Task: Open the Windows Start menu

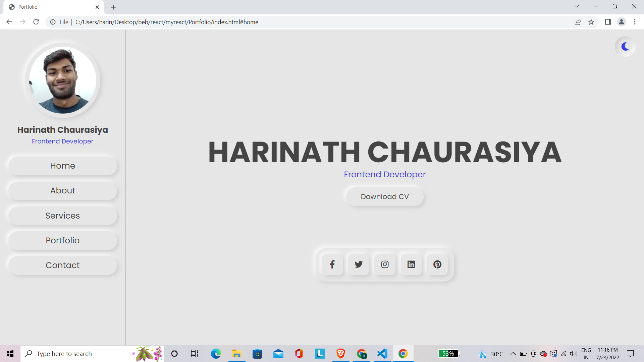Action: (x=10, y=353)
